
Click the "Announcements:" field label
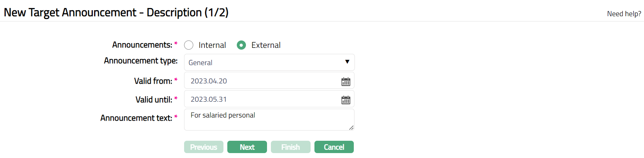click(142, 45)
